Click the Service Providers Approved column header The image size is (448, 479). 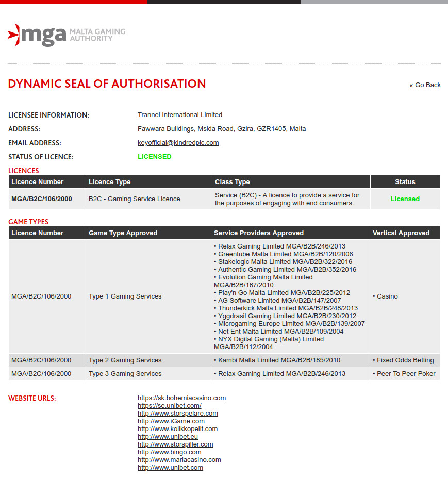290,233
